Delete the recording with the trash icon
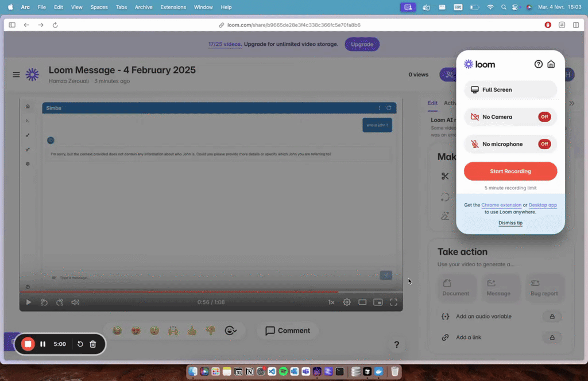Image resolution: width=588 pixels, height=381 pixels. [x=92, y=344]
